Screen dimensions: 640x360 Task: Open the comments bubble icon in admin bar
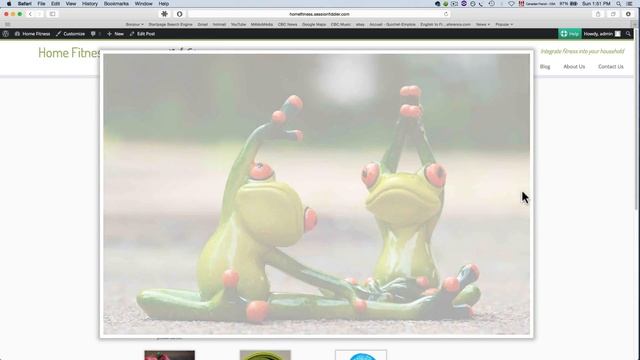(93, 34)
